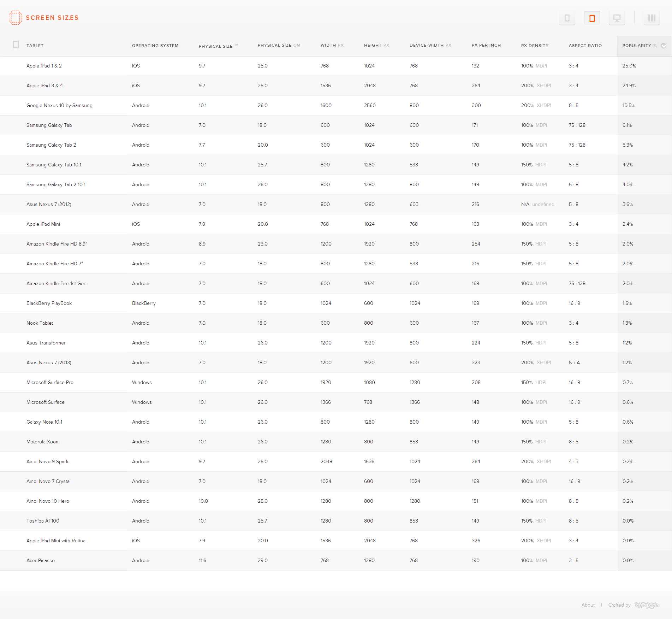The height and width of the screenshot is (619, 672).
Task: Sort by Physical Size CM column
Action: [x=279, y=45]
